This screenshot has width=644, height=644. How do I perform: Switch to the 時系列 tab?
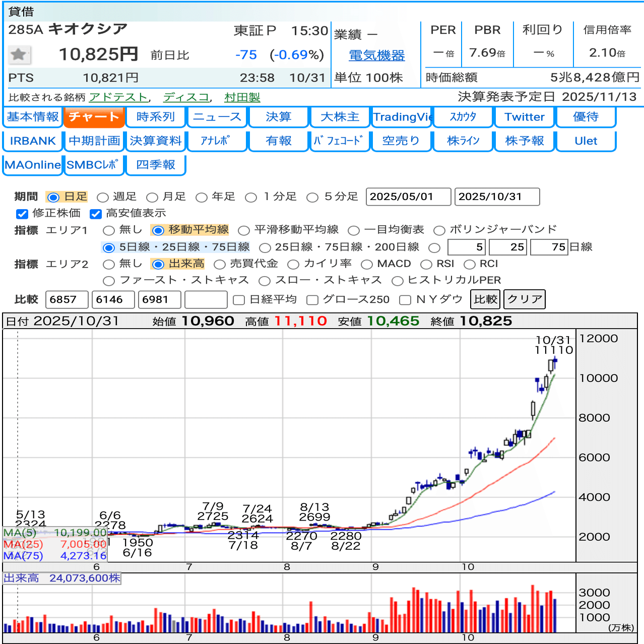pyautogui.click(x=155, y=117)
